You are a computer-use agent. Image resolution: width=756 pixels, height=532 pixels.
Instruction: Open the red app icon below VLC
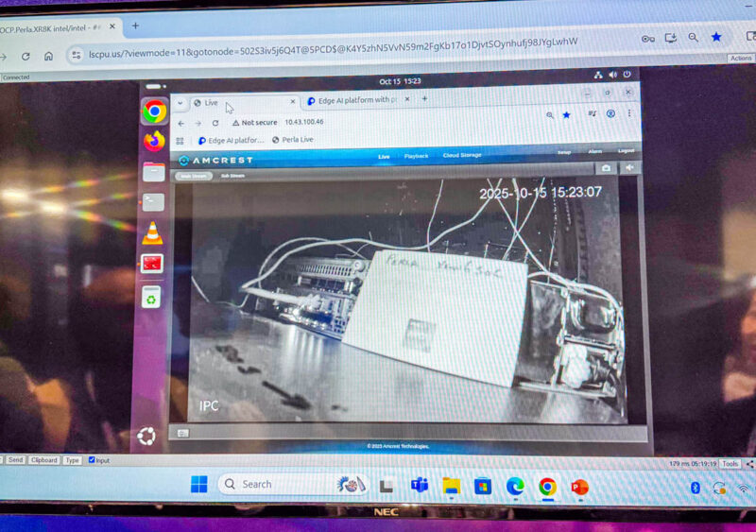point(152,264)
